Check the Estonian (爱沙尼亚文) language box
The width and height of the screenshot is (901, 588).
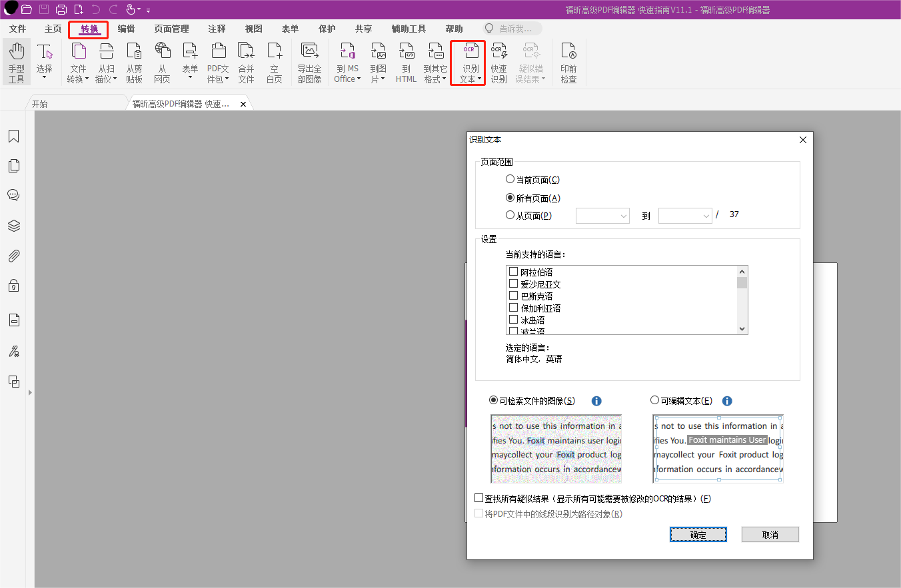[513, 284]
